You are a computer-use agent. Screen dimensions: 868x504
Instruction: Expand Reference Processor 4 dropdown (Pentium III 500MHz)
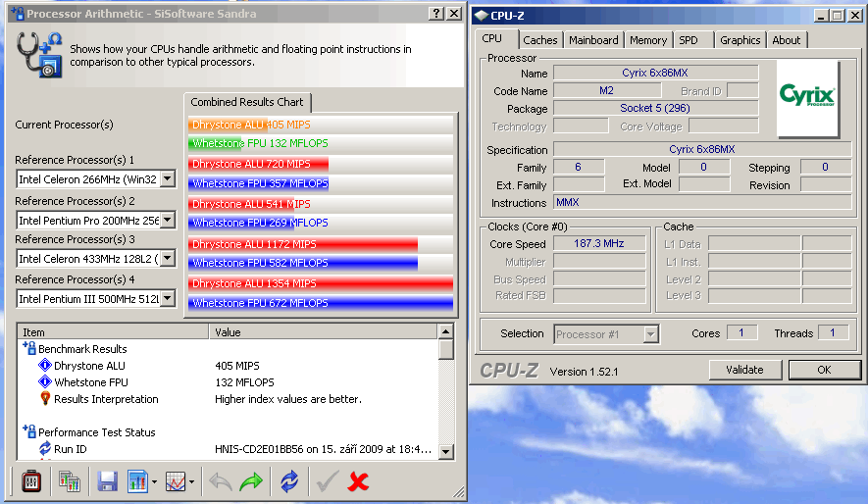coord(167,299)
